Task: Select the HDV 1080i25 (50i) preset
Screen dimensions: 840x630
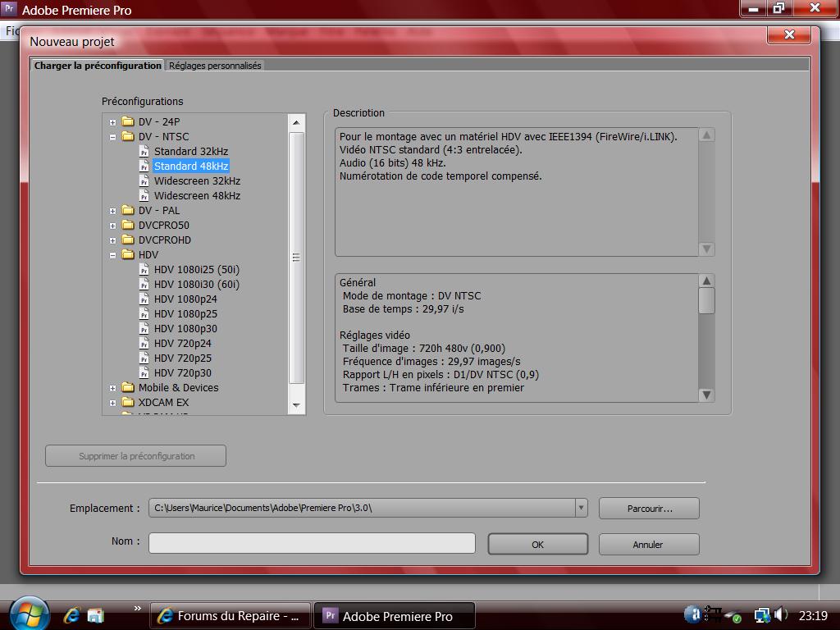Action: click(x=196, y=270)
